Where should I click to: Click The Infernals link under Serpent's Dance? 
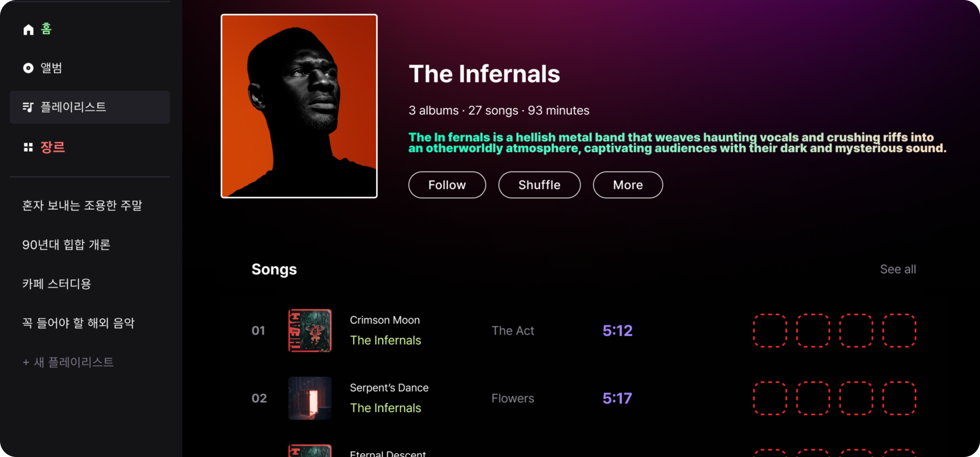tap(385, 408)
